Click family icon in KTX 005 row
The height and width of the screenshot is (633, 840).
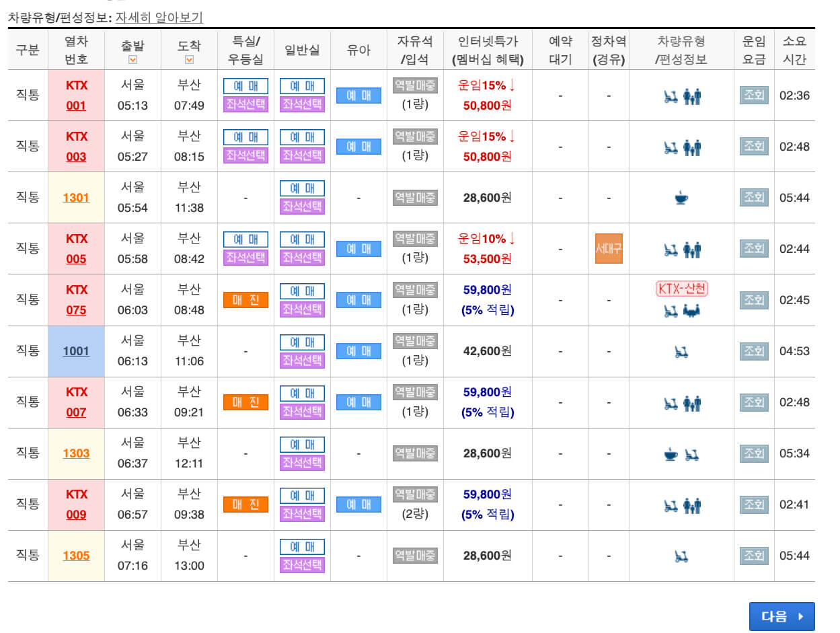tap(692, 250)
